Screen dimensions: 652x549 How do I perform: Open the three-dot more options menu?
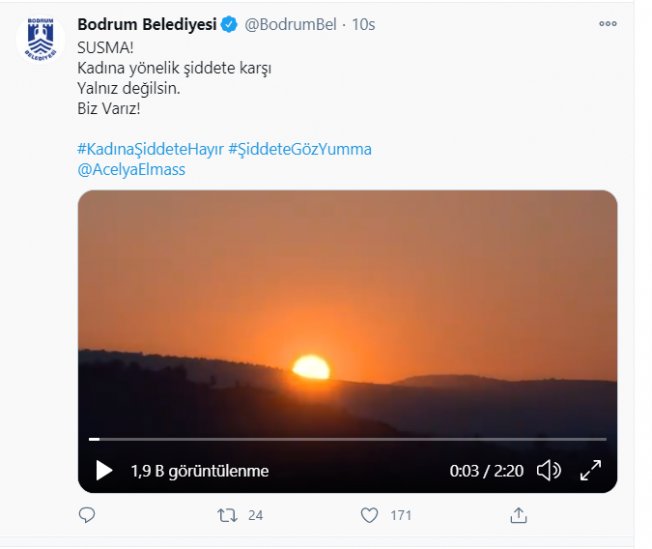point(608,24)
